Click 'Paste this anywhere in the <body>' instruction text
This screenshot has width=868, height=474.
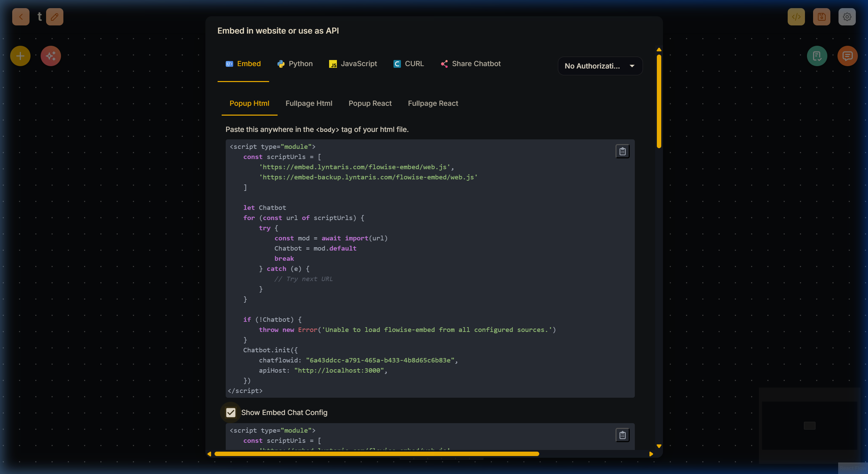pyautogui.click(x=317, y=130)
